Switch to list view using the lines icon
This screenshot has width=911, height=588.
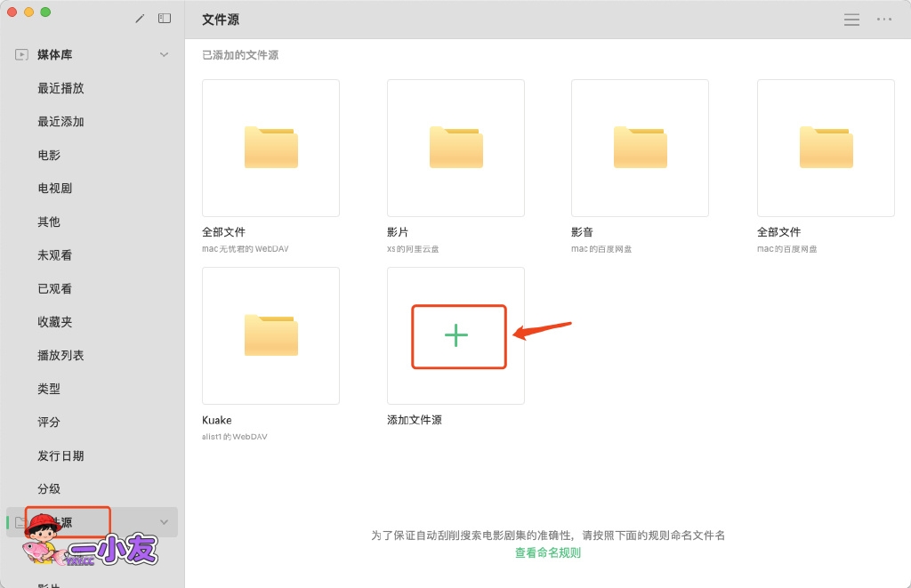[x=851, y=20]
